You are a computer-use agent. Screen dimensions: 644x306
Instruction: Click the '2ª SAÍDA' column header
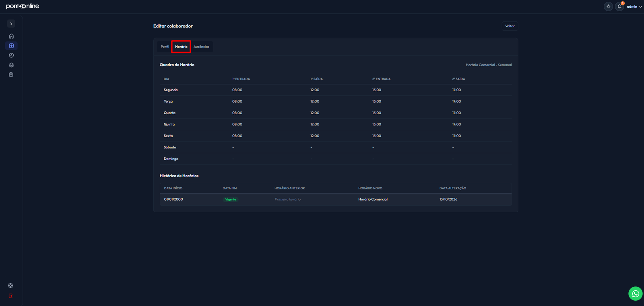point(458,79)
